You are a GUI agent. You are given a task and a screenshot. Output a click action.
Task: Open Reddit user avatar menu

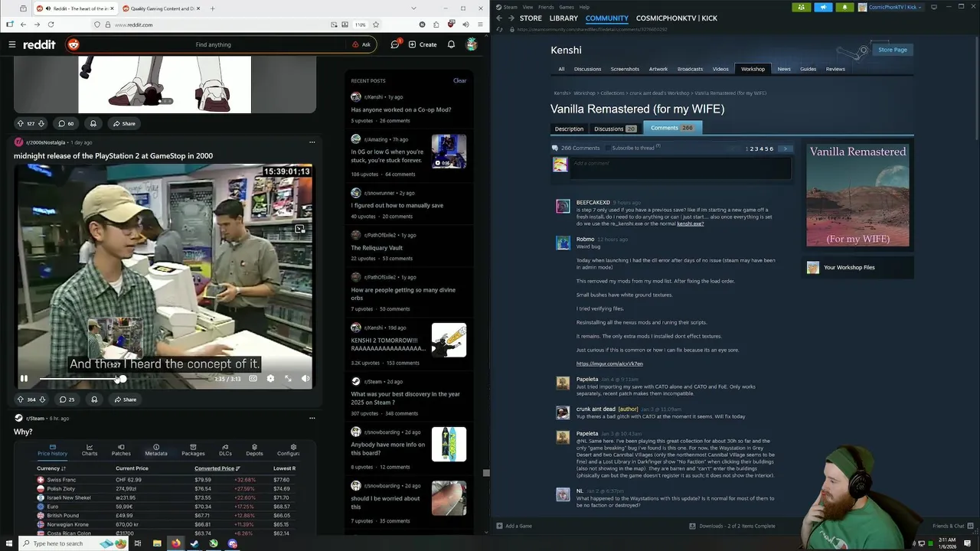(472, 44)
